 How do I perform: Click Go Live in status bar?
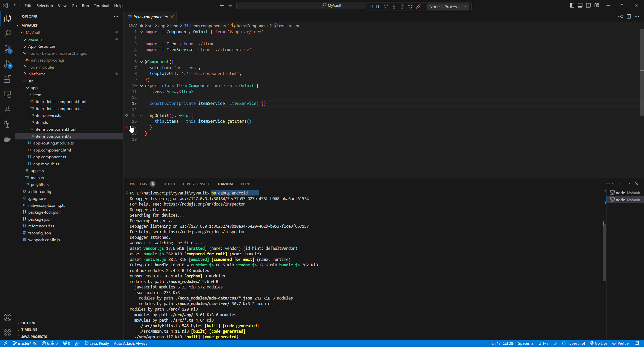pos(599,343)
